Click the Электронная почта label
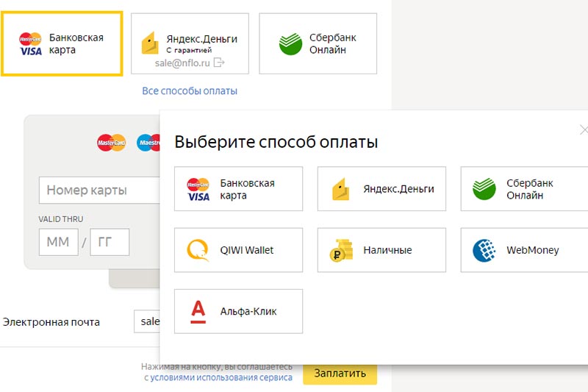The width and height of the screenshot is (588, 392). pyautogui.click(x=51, y=322)
